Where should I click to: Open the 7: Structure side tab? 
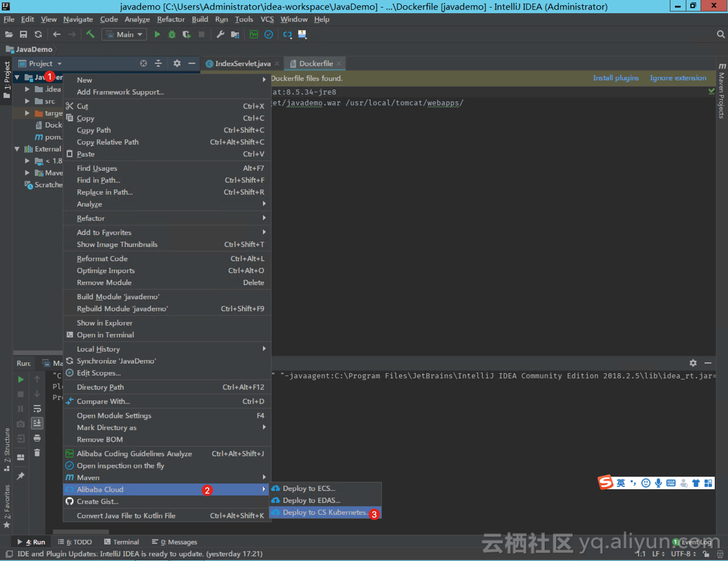pos(7,449)
